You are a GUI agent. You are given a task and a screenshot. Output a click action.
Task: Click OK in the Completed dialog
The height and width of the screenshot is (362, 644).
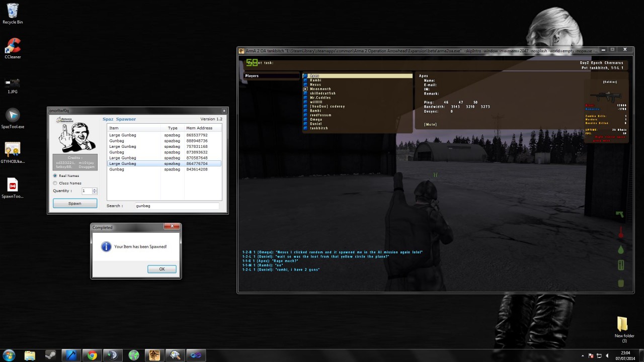tap(162, 269)
